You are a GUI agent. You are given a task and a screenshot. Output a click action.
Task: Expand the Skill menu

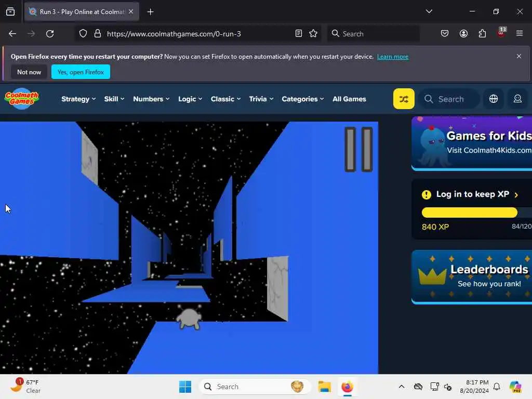[114, 99]
